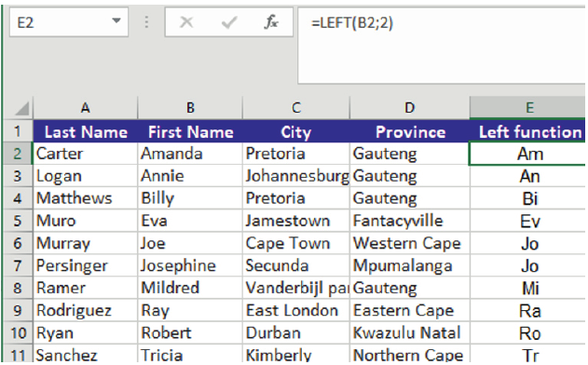Click the formula bar containing =LEFT(B2;2)
The width and height of the screenshot is (588, 365).
(x=442, y=46)
